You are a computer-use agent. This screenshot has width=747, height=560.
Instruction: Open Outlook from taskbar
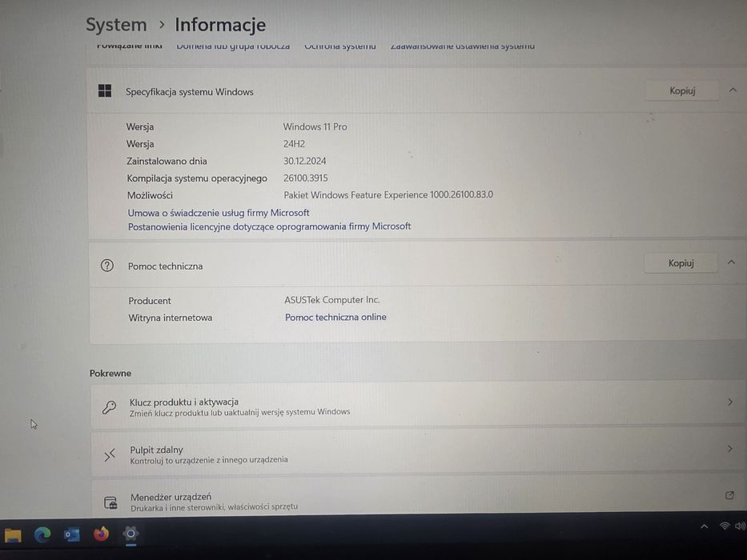pyautogui.click(x=72, y=534)
